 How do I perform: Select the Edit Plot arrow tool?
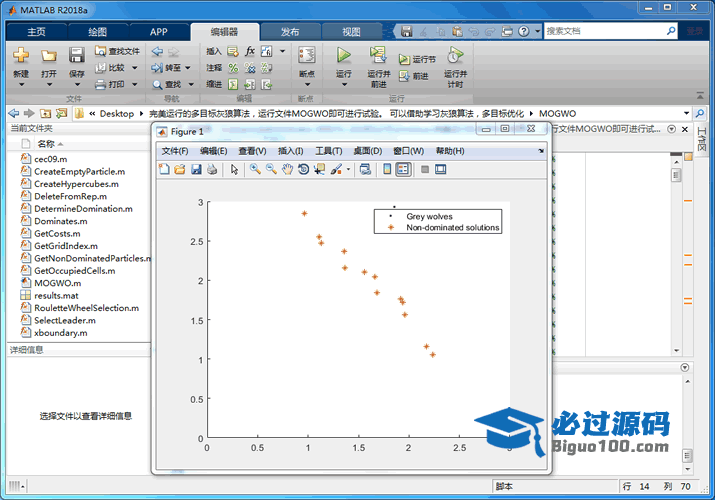(234, 169)
